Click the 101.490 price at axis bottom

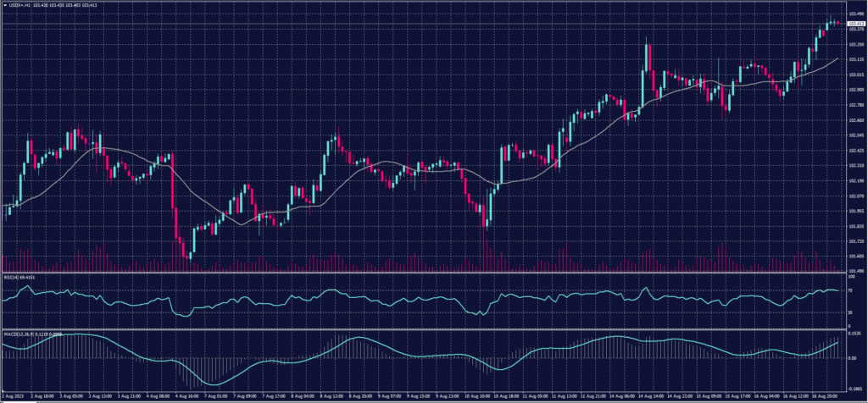(x=854, y=271)
